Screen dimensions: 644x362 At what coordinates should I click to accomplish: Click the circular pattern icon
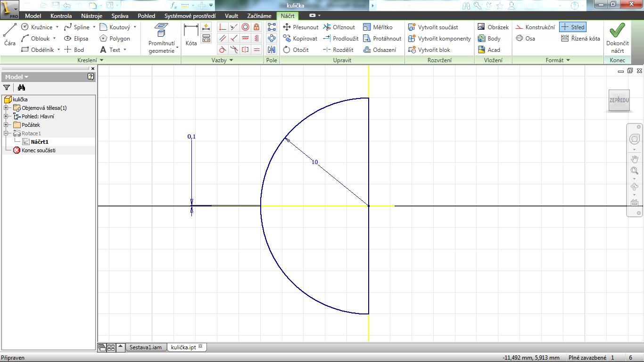pyautogui.click(x=272, y=38)
